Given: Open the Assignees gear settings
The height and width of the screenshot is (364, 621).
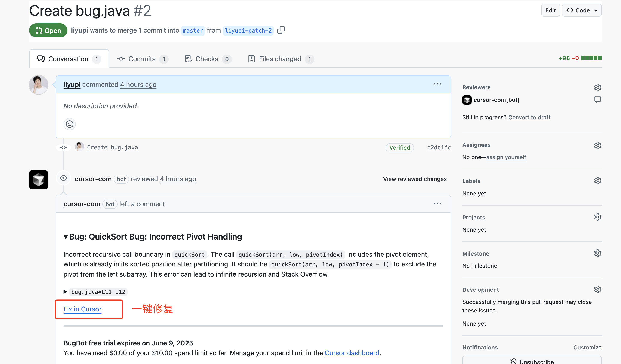Looking at the screenshot, I should (598, 145).
